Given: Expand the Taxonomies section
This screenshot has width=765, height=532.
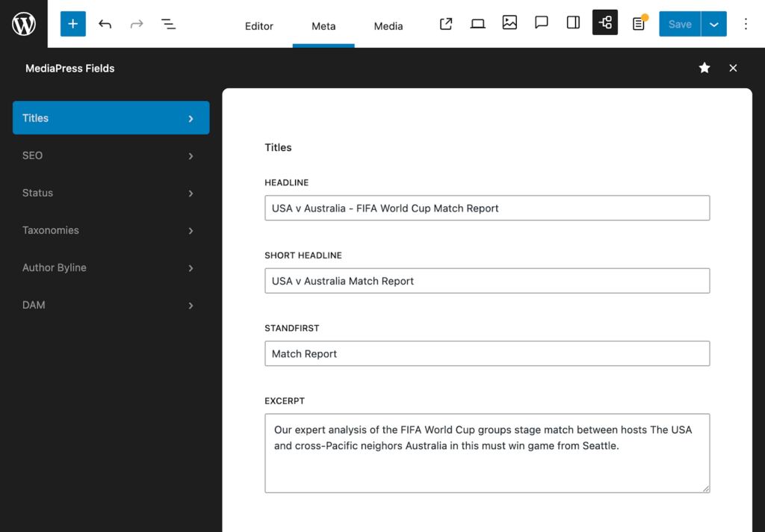Looking at the screenshot, I should [x=111, y=230].
